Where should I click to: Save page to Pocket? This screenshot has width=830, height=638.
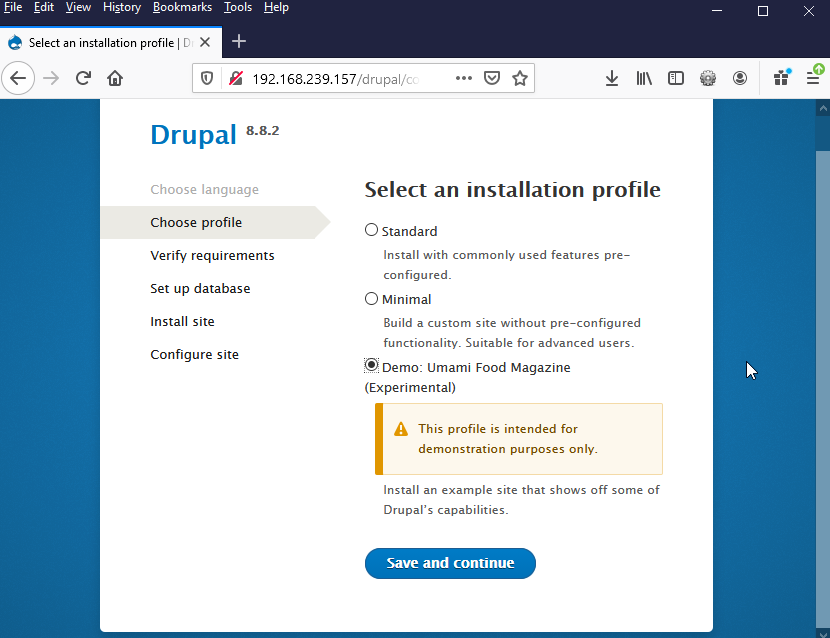492,78
